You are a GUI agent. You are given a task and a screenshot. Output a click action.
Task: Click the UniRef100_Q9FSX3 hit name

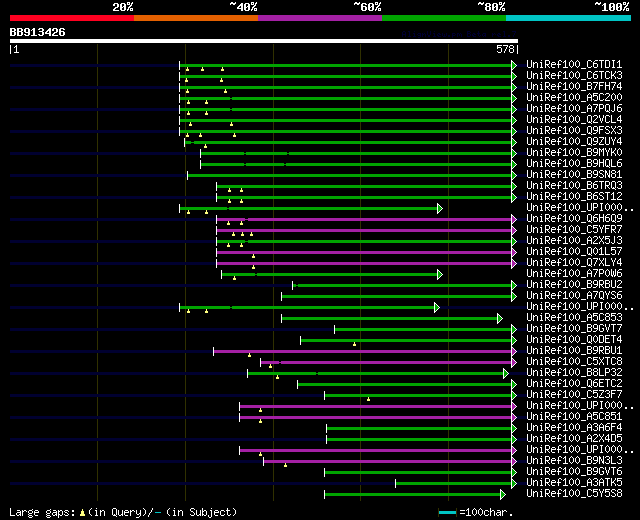[x=574, y=131]
